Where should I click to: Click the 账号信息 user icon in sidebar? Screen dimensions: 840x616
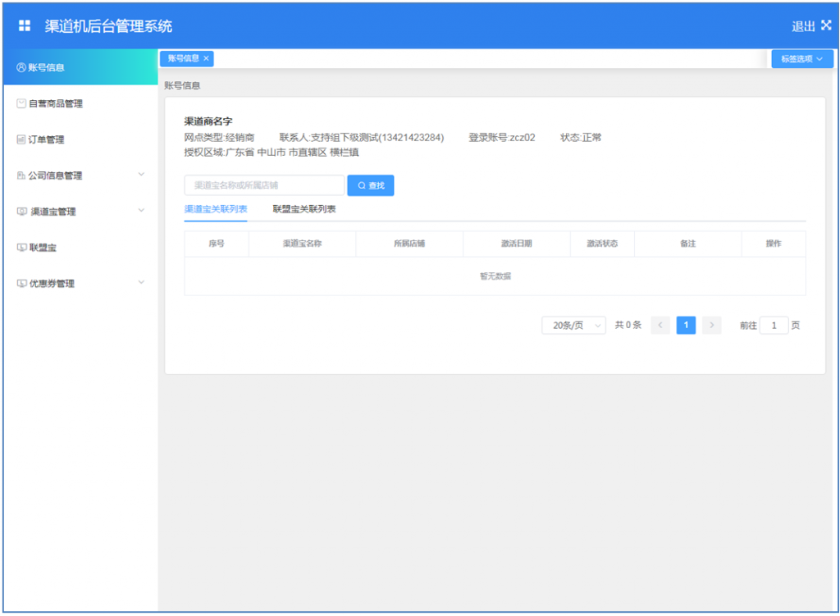[21, 67]
